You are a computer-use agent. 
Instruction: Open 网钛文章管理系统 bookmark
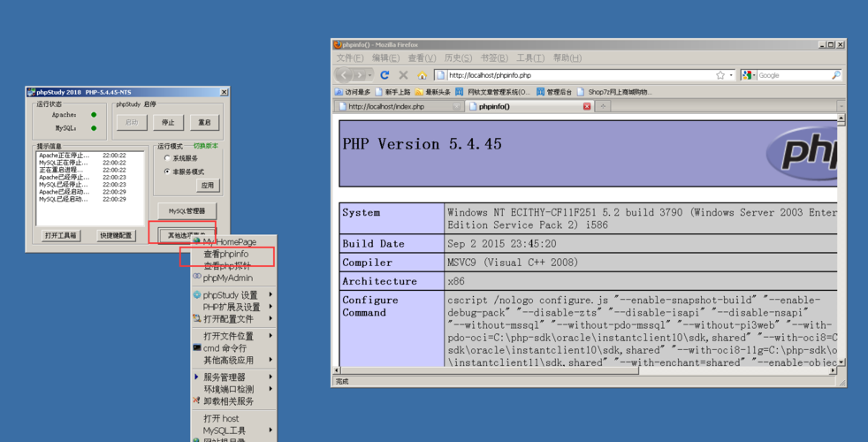pos(492,92)
